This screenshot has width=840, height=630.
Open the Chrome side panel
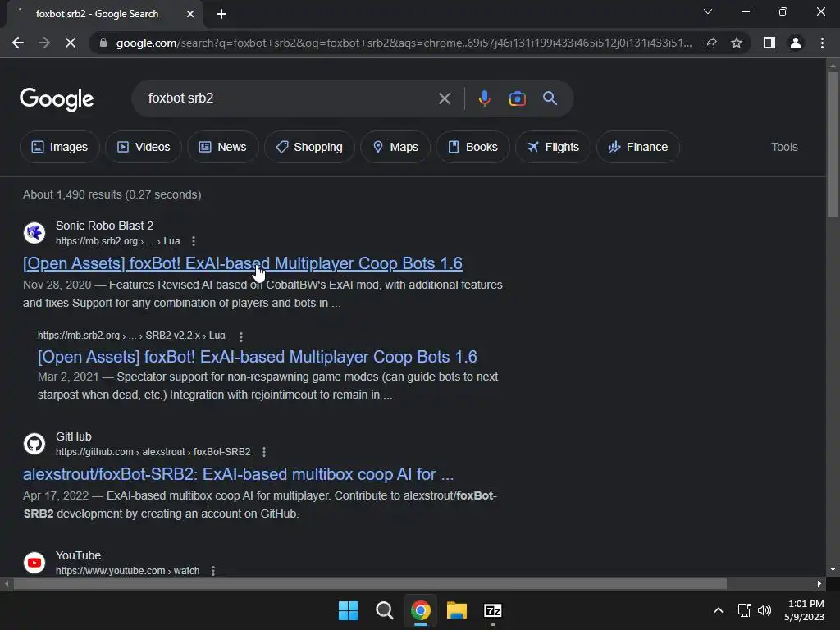(x=769, y=43)
